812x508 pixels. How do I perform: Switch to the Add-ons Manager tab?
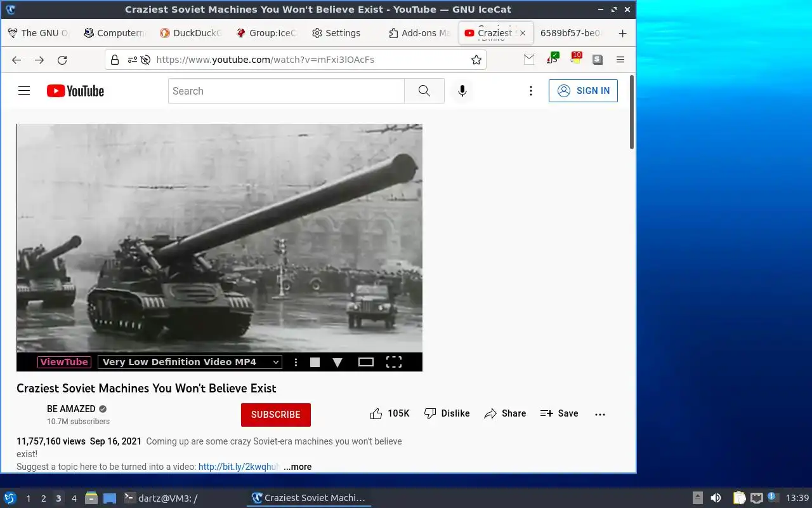pyautogui.click(x=419, y=33)
